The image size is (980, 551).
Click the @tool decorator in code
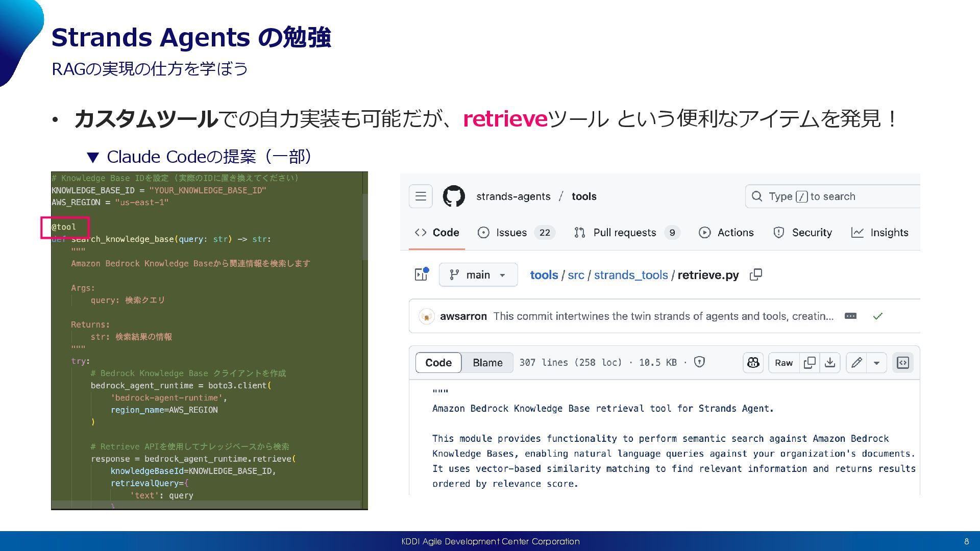pos(64,227)
